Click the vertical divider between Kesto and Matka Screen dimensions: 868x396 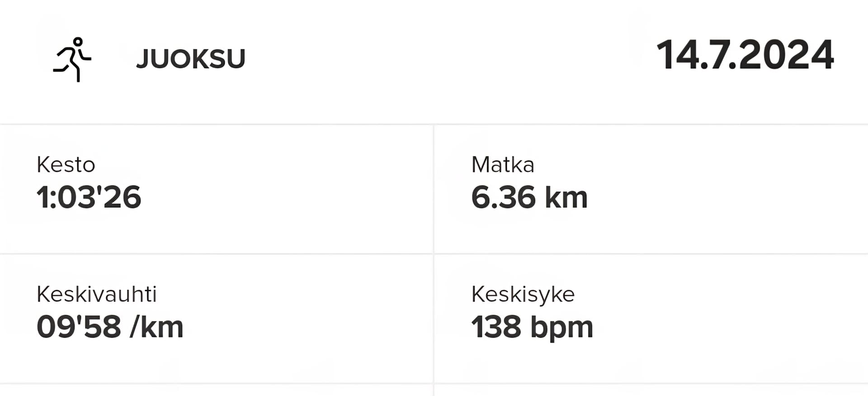click(x=434, y=189)
